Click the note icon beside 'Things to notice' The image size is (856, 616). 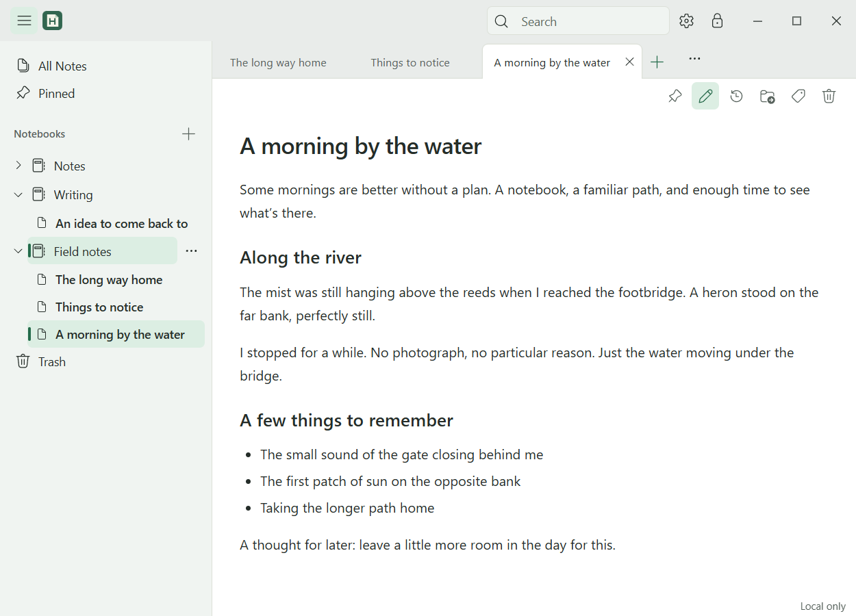tap(42, 307)
